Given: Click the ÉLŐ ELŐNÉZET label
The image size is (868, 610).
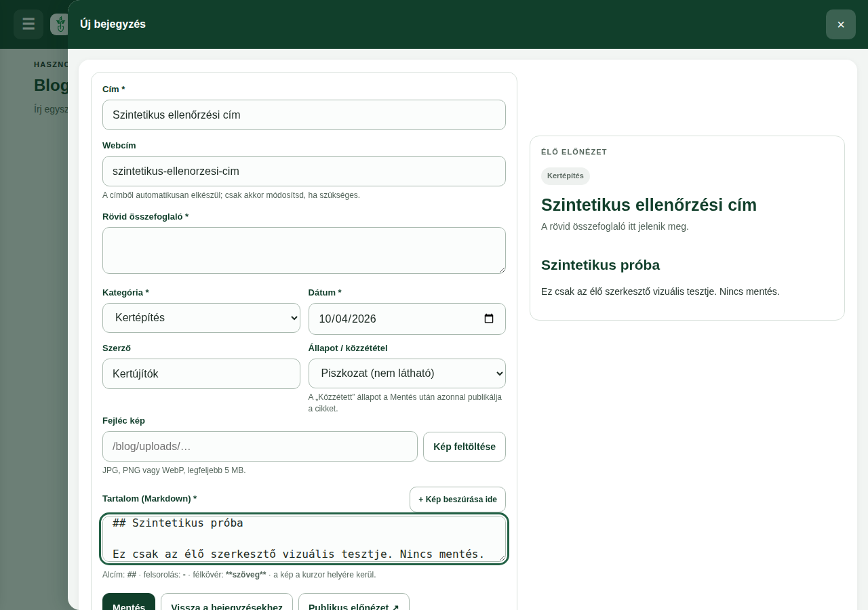Looking at the screenshot, I should tap(574, 152).
